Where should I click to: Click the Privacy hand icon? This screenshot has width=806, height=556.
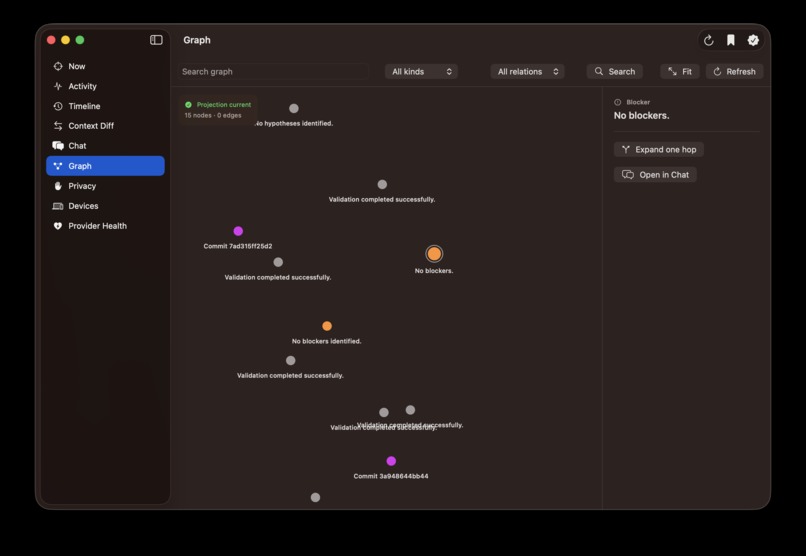point(58,186)
